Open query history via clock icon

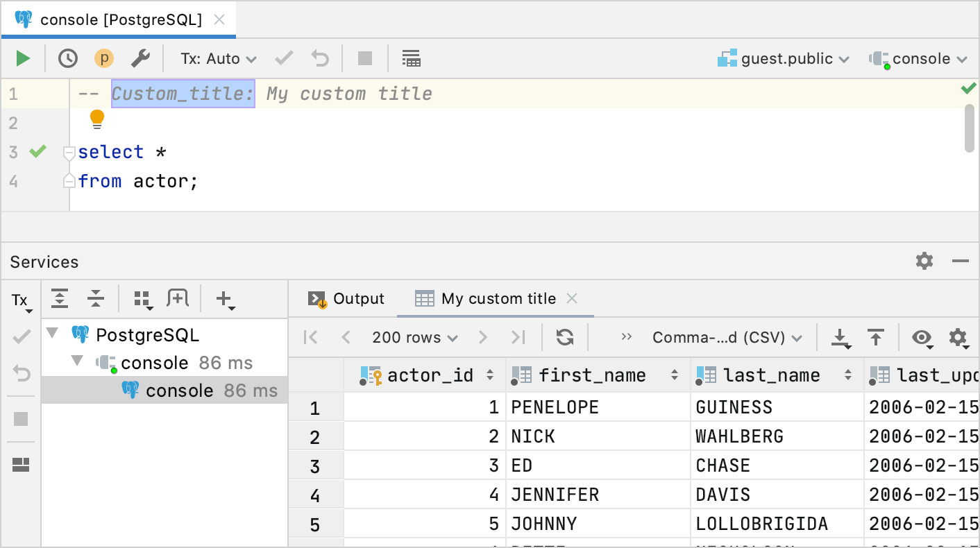tap(67, 58)
